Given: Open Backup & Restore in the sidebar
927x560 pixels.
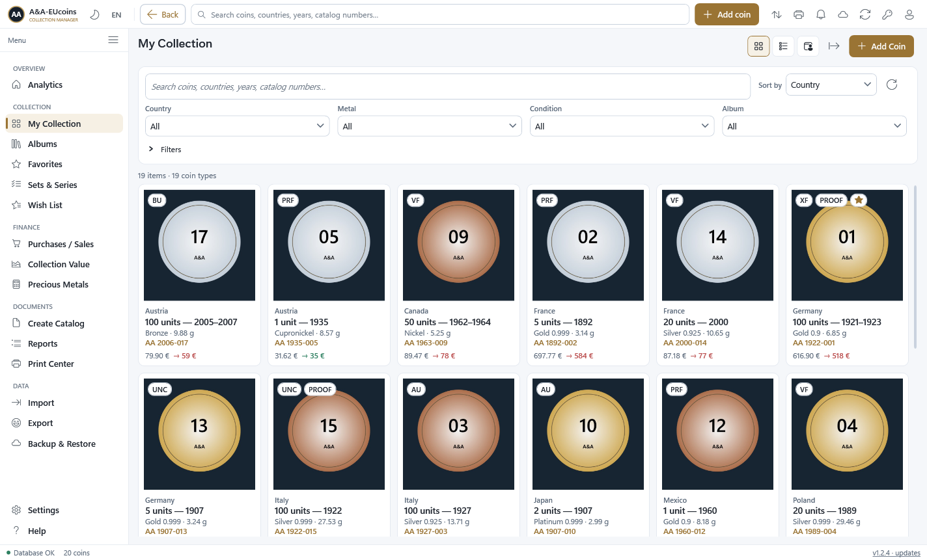Looking at the screenshot, I should tap(64, 444).
